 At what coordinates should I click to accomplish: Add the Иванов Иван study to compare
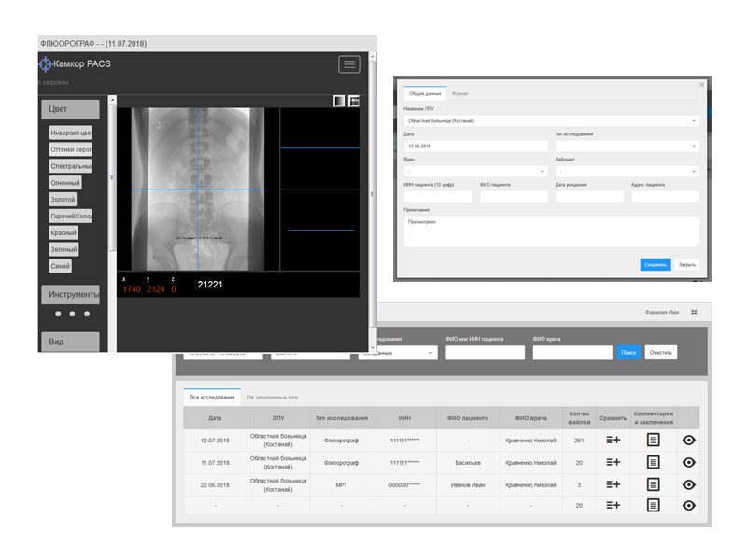tap(613, 484)
